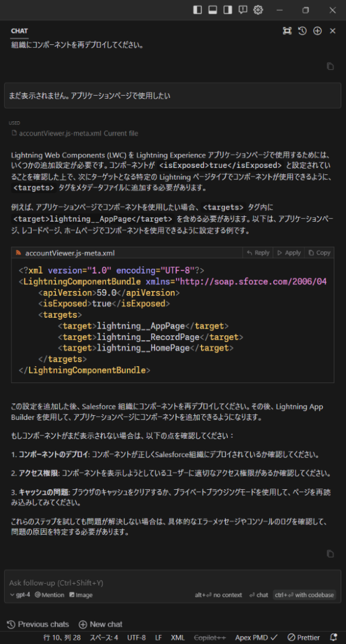Click the Image attach option

[x=81, y=595]
